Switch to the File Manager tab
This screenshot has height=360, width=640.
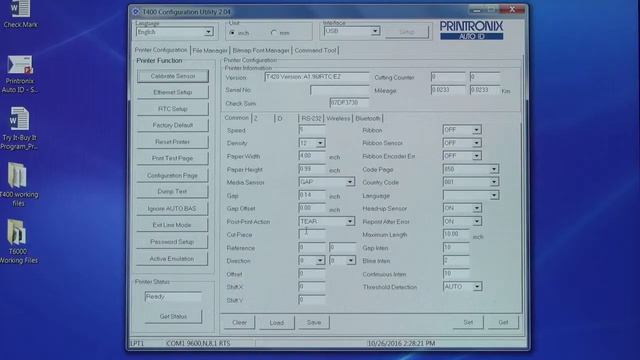coord(210,50)
